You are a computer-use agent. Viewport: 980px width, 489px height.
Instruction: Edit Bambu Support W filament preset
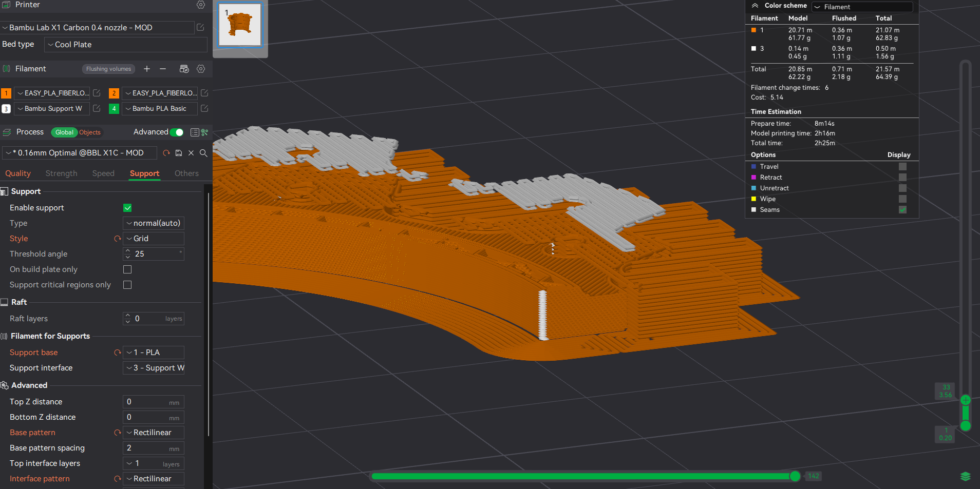point(97,108)
